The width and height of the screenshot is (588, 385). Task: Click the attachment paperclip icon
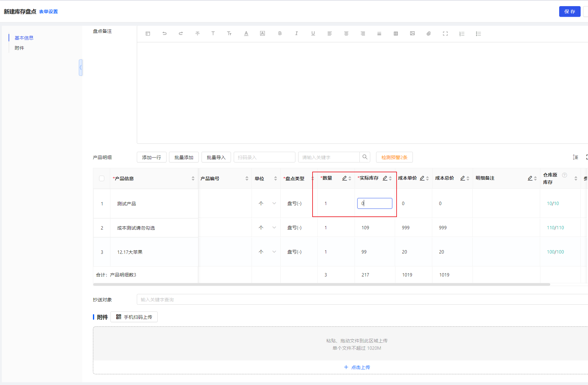tap(429, 33)
